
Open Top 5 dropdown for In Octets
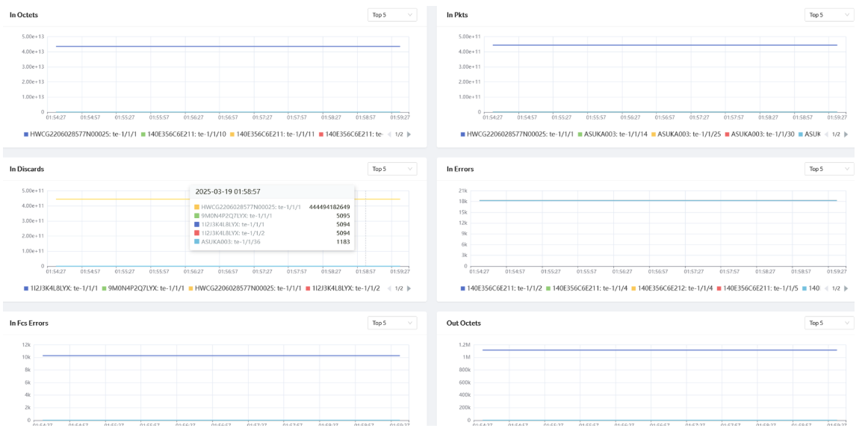(x=392, y=15)
